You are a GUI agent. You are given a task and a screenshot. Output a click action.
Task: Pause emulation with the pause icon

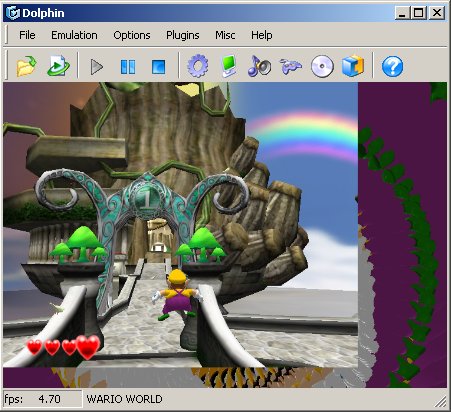[x=128, y=67]
